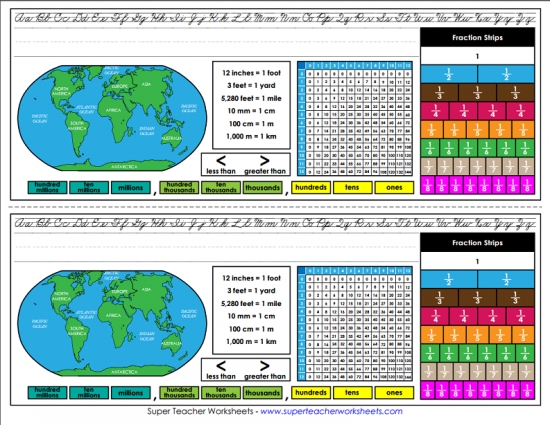The width and height of the screenshot is (550, 425).
Task: Click '12 inches = 1 foot' on lower tag
Action: coord(251,278)
